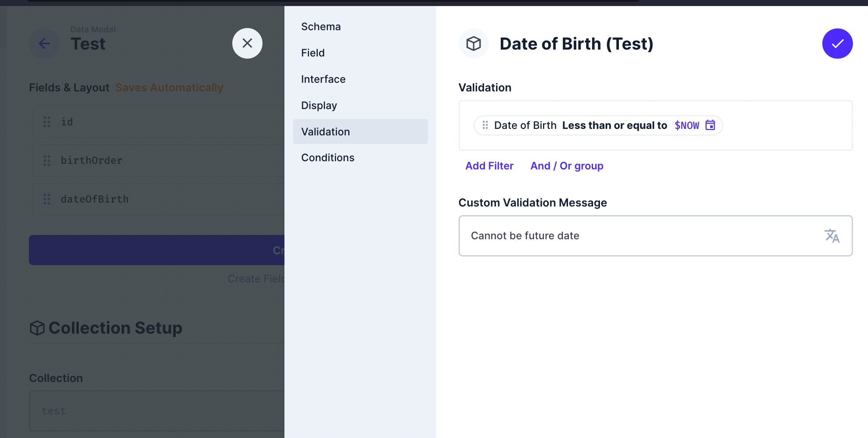Grab the drag handle of the Date of Birth filter
Screen dimensions: 868x438
485,125
